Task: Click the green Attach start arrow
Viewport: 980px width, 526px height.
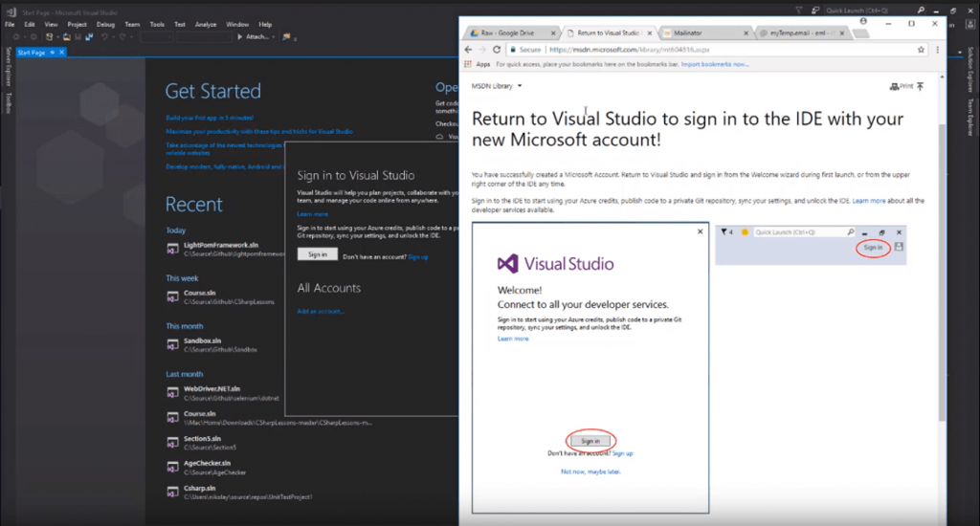Action: 239,37
